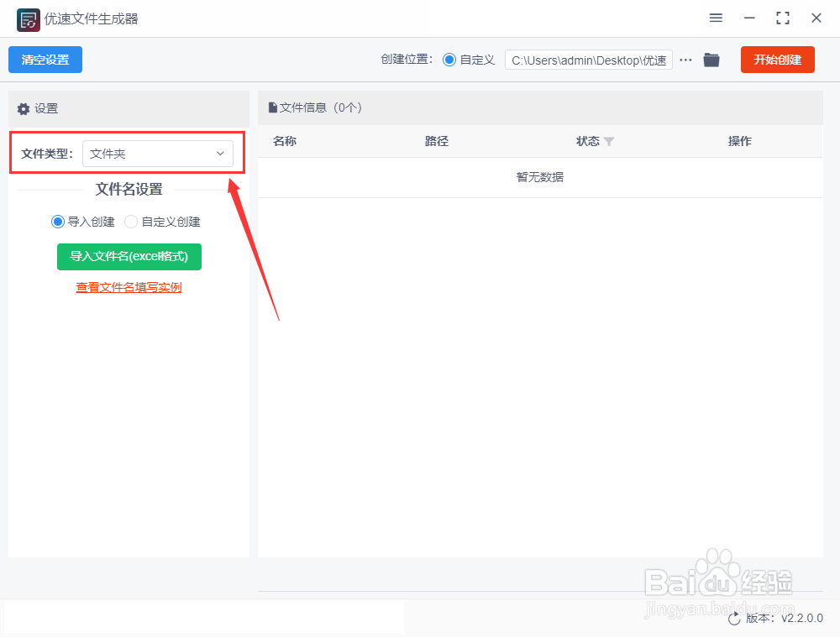
Task: Minimize the application window
Action: coord(749,18)
